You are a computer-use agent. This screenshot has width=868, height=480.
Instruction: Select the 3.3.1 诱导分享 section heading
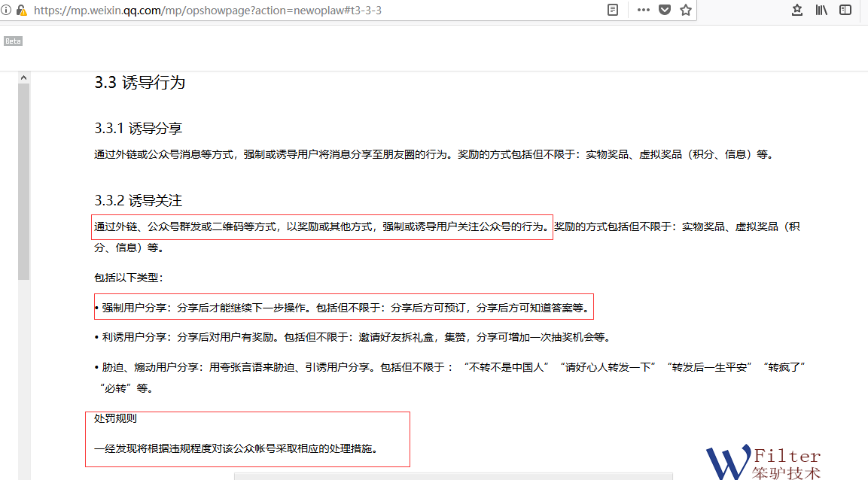138,129
